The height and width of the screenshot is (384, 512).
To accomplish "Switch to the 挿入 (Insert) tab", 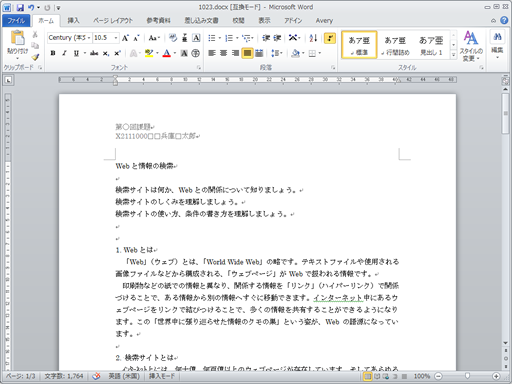I will [x=73, y=21].
